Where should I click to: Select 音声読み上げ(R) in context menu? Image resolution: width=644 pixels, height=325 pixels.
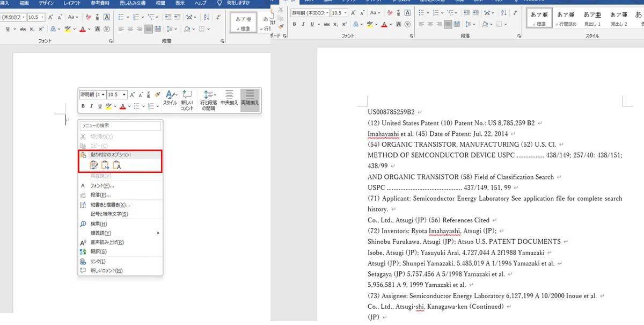pyautogui.click(x=120, y=242)
